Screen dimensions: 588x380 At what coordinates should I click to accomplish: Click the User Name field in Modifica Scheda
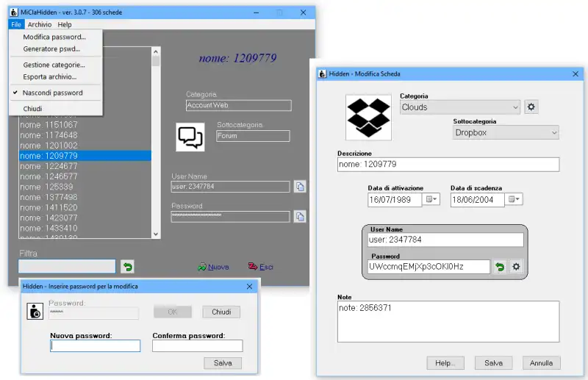click(x=445, y=240)
